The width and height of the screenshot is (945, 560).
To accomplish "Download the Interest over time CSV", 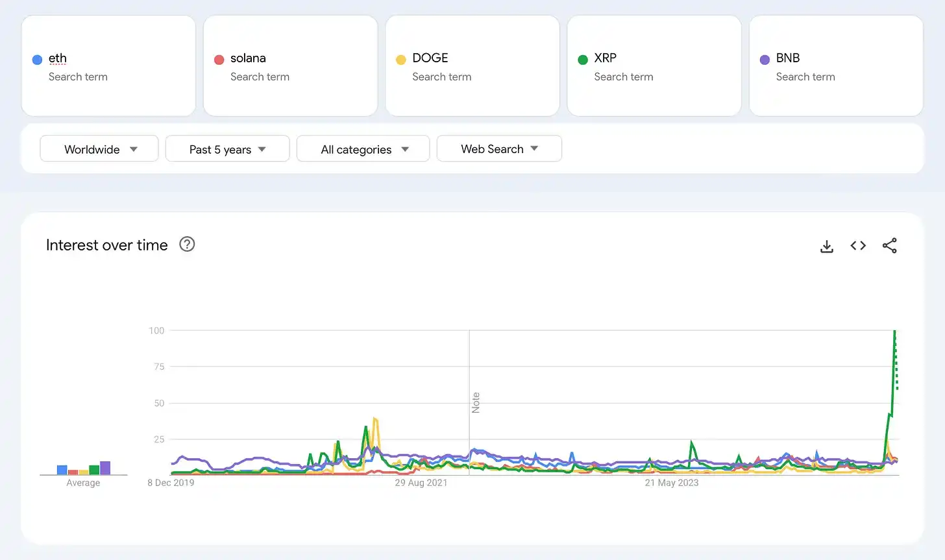I will pos(826,247).
